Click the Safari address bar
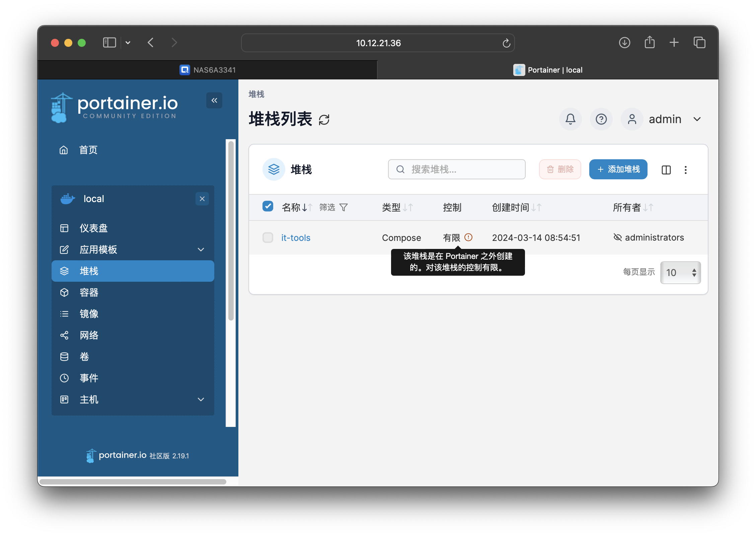This screenshot has height=536, width=756. coord(378,43)
